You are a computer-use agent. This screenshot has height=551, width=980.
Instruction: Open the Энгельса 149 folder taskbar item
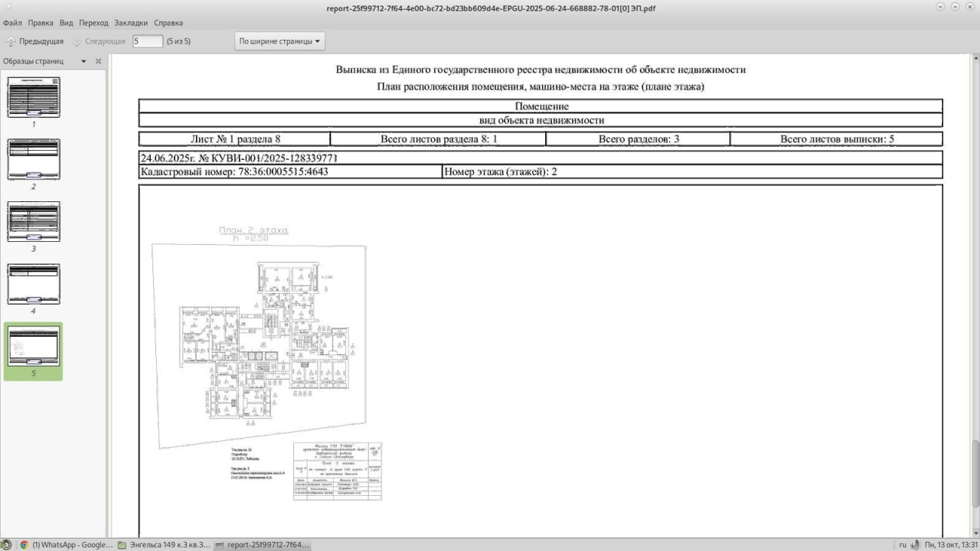point(163,545)
